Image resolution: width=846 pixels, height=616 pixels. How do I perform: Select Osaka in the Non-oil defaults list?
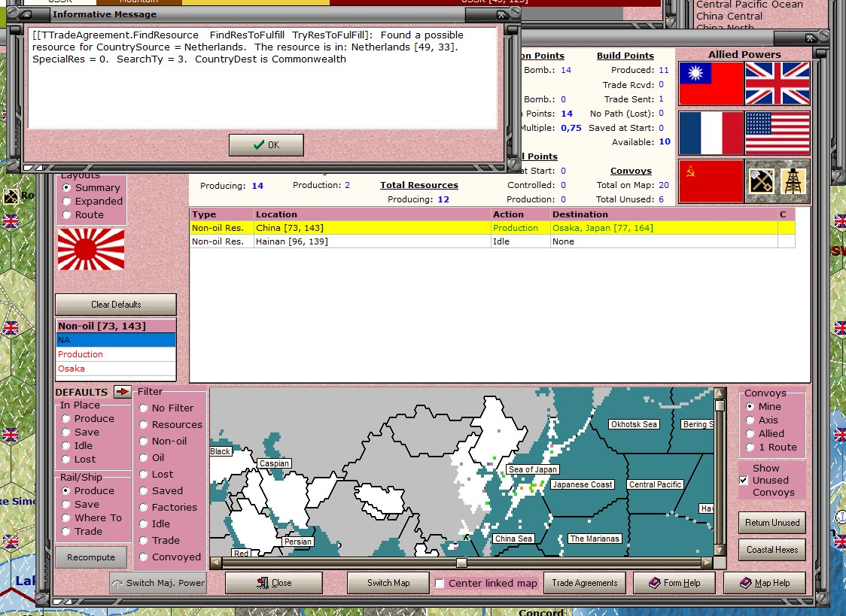(116, 369)
